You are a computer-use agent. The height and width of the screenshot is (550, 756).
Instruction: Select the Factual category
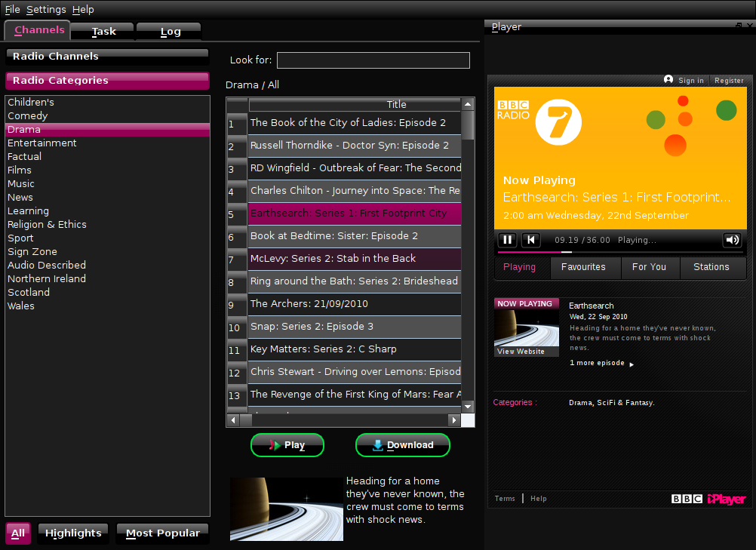click(108, 157)
